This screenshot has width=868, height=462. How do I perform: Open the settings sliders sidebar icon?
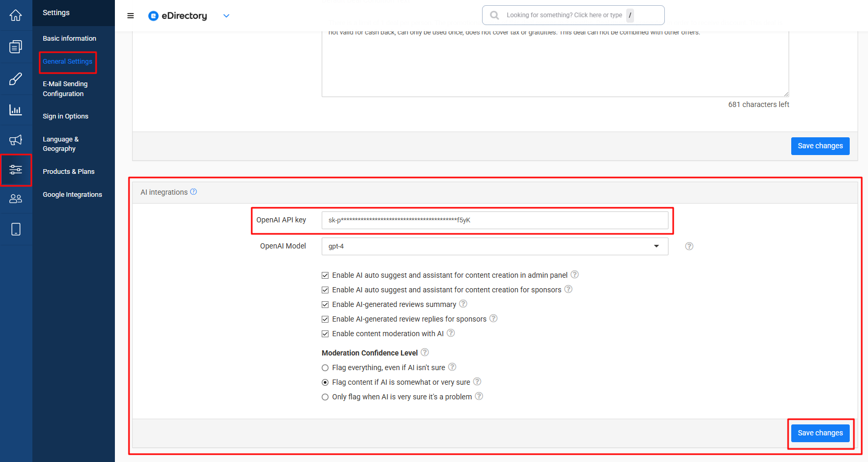(16, 170)
